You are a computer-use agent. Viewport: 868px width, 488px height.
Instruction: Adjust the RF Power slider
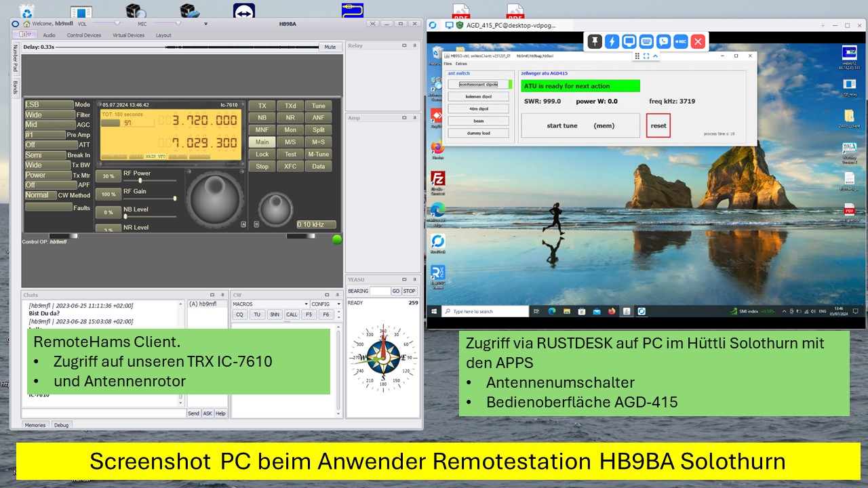[x=140, y=180]
